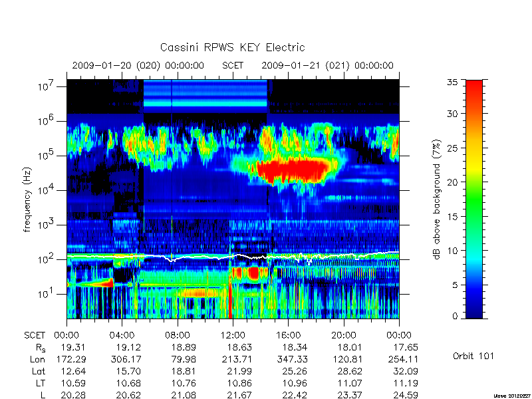
Task: Click the '12:00' time axis label
Action: [x=233, y=335]
